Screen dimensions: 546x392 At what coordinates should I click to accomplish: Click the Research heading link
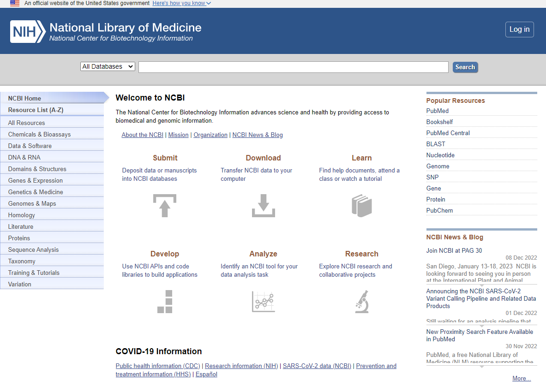click(x=362, y=254)
